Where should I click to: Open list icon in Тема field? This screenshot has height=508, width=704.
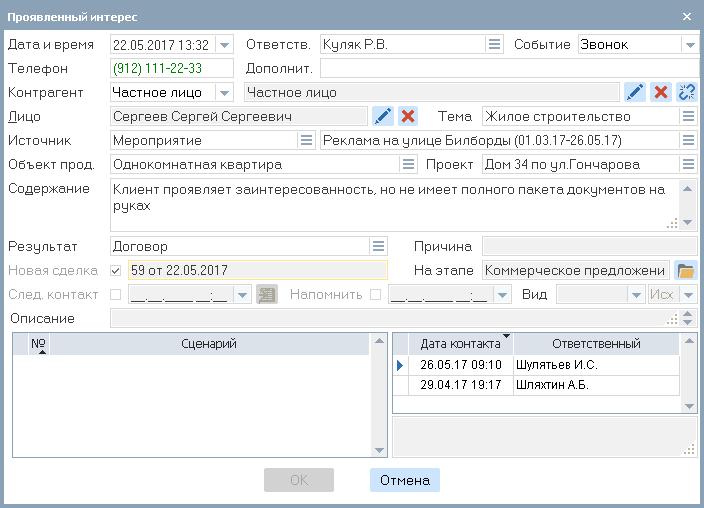(688, 117)
